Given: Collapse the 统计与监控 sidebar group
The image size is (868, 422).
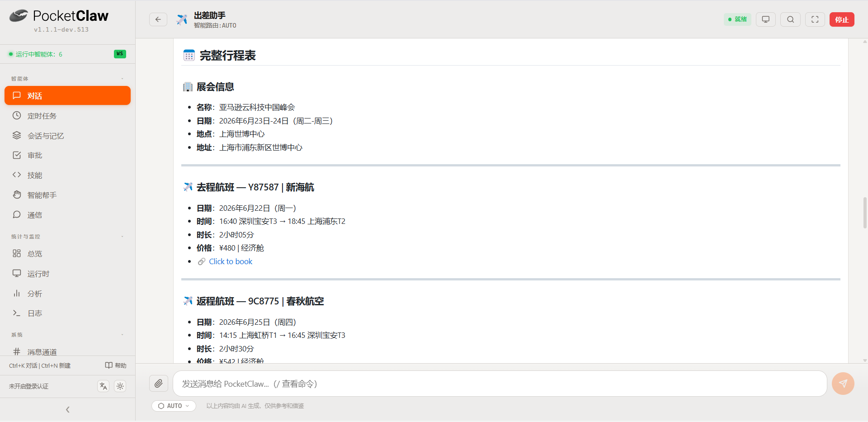Looking at the screenshot, I should [x=122, y=237].
